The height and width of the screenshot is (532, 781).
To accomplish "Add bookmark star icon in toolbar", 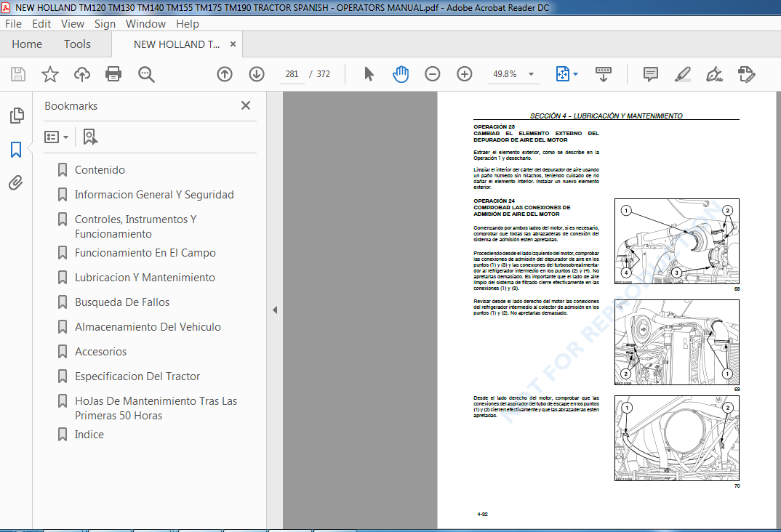I will (49, 74).
